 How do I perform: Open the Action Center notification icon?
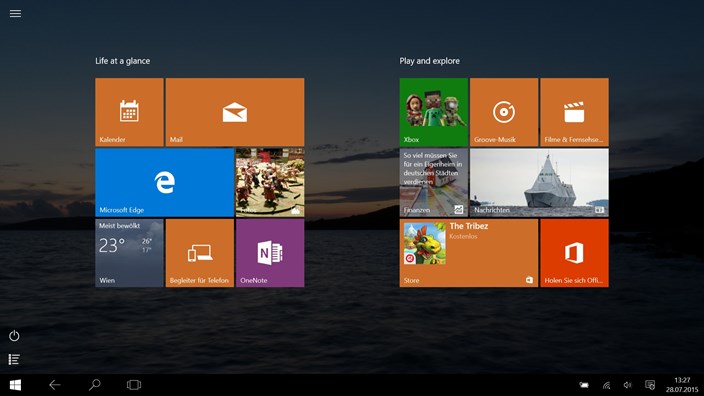650,385
